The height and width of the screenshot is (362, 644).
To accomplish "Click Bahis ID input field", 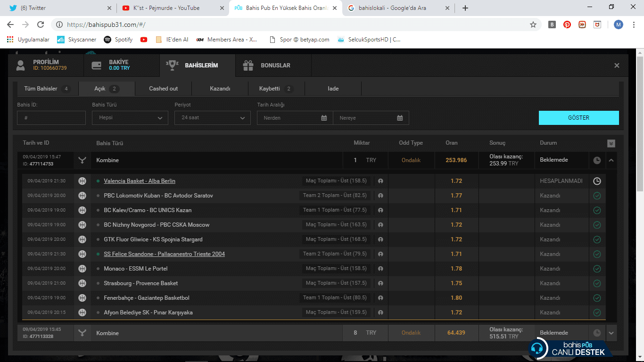I will click(x=51, y=118).
